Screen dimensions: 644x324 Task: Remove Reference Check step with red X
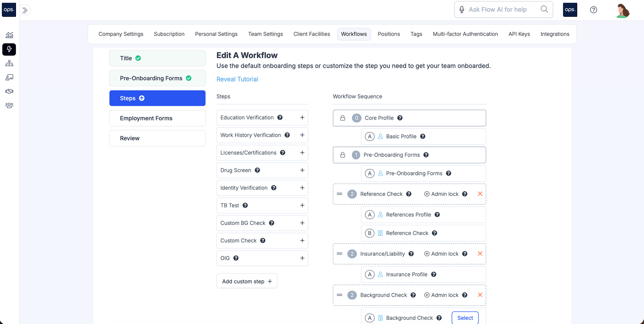coord(480,194)
